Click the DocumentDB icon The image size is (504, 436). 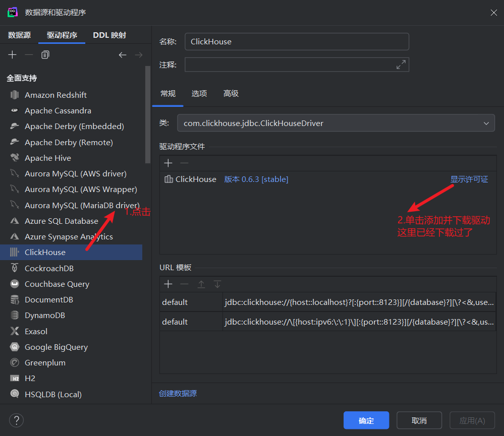[15, 299]
